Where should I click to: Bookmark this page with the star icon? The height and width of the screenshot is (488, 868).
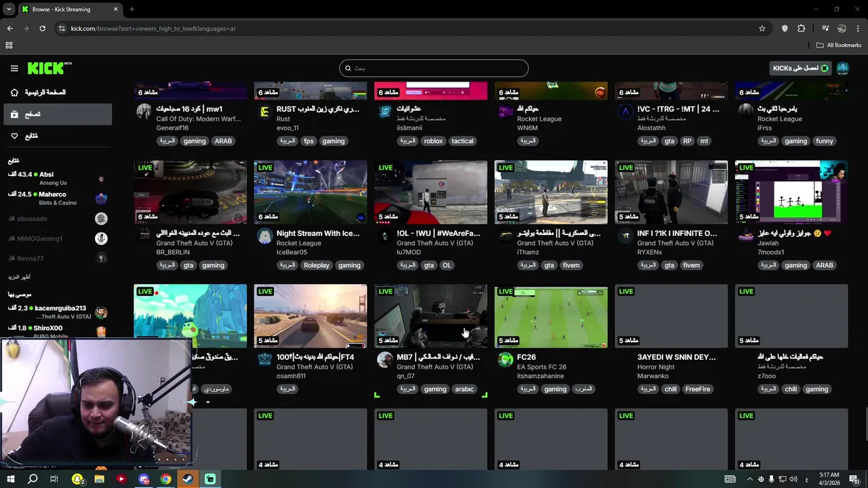pos(762,28)
